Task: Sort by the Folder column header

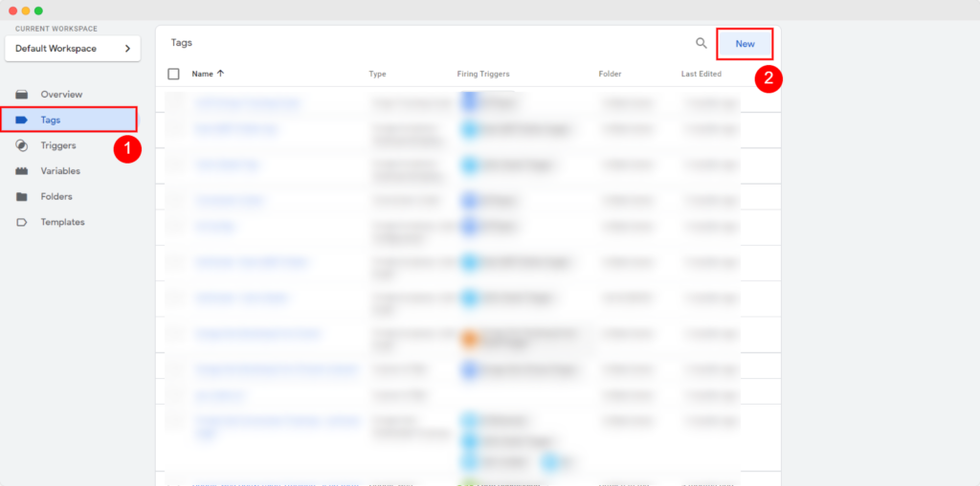Action: click(610, 74)
